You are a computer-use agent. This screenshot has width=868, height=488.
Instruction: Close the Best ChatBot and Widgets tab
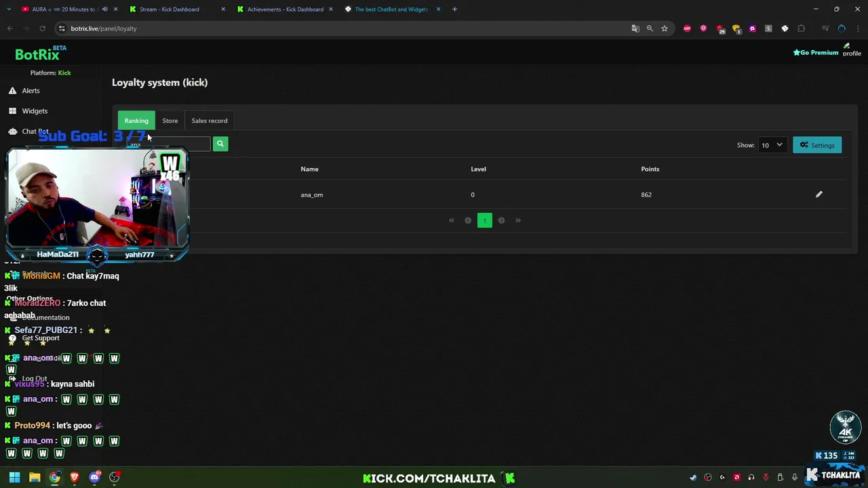[x=438, y=9]
